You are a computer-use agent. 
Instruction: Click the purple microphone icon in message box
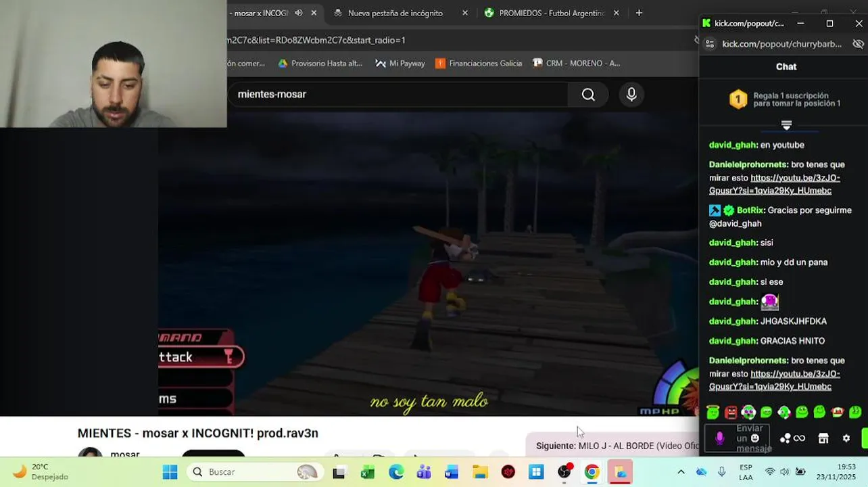pyautogui.click(x=719, y=438)
